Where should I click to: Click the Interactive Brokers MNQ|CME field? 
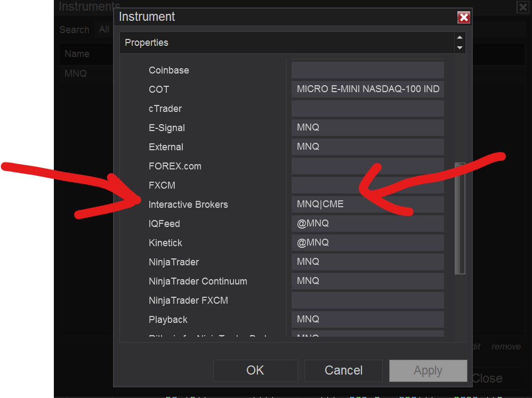[367, 204]
